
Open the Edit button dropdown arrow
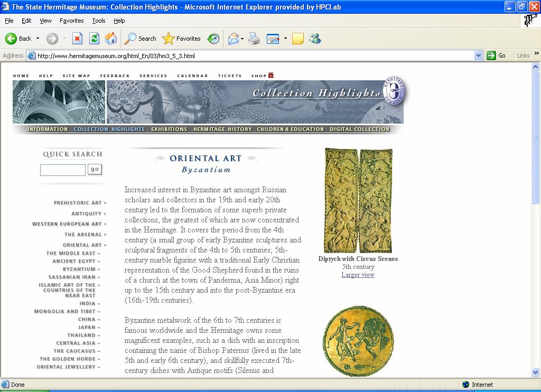coord(285,39)
